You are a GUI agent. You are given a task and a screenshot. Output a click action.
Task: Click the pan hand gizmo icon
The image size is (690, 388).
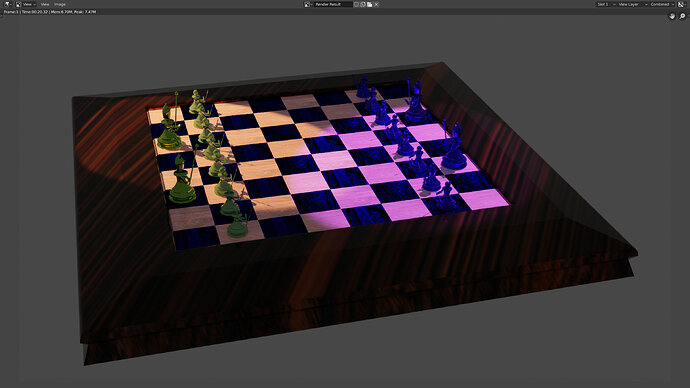(672, 16)
